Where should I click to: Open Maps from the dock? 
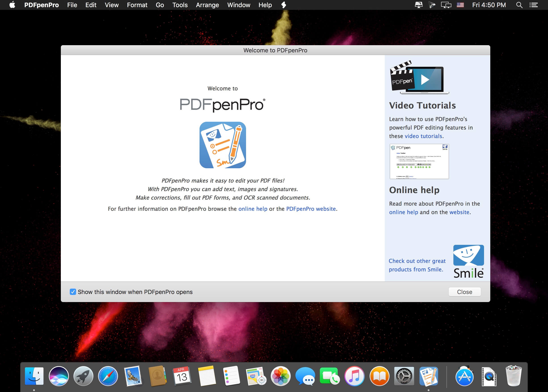256,376
